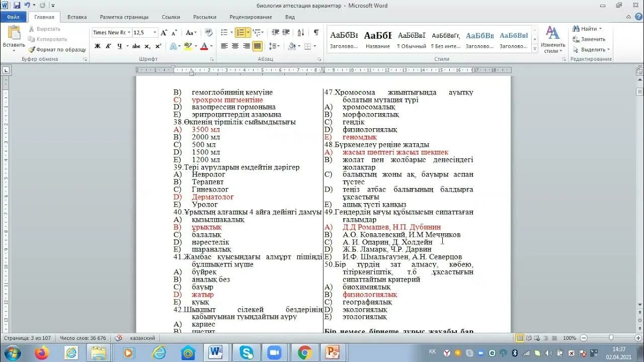This screenshot has height=362, width=644.
Task: Click the borders icon in paragraph group
Action: pyautogui.click(x=306, y=46)
